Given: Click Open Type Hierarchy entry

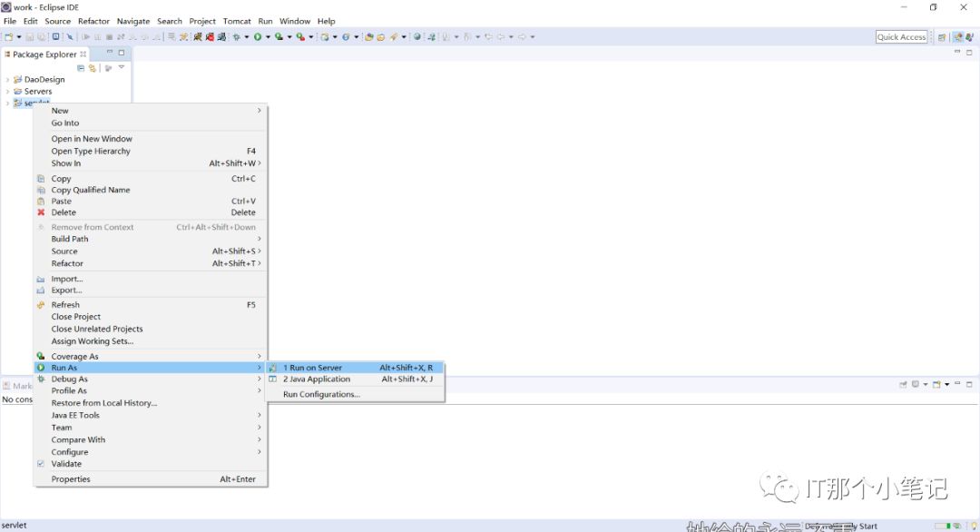Looking at the screenshot, I should click(150, 152).
